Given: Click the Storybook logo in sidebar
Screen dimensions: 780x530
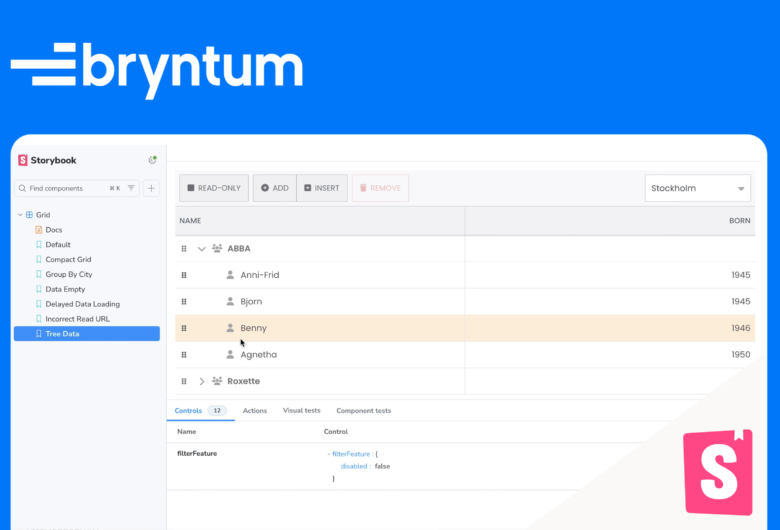Looking at the screenshot, I should pos(47,160).
